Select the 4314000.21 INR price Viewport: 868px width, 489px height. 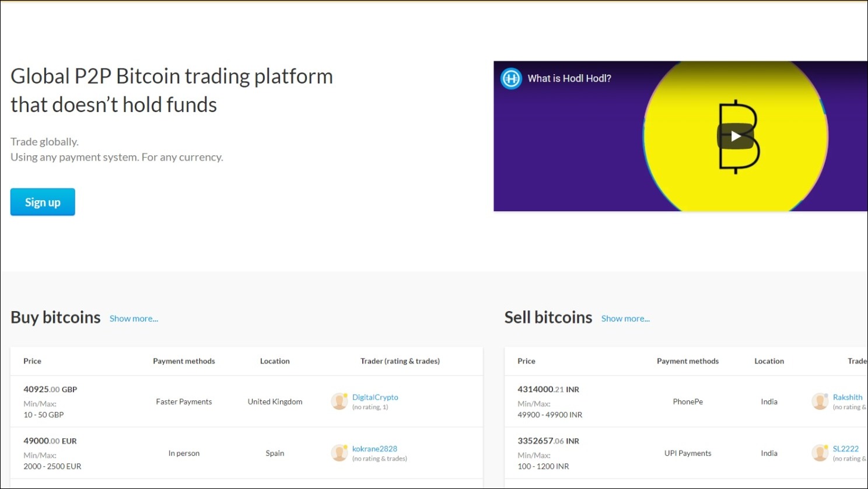tap(548, 389)
